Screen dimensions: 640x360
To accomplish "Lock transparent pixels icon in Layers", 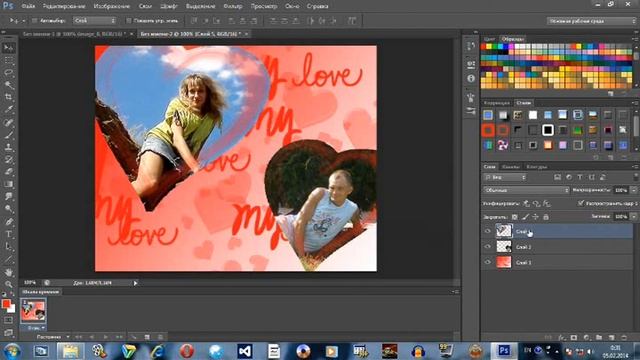I will coord(515,217).
